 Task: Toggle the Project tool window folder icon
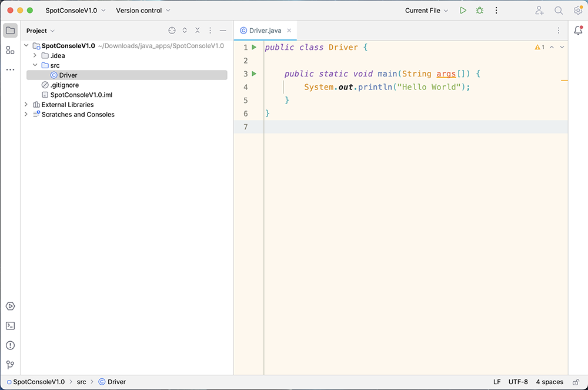(x=10, y=31)
